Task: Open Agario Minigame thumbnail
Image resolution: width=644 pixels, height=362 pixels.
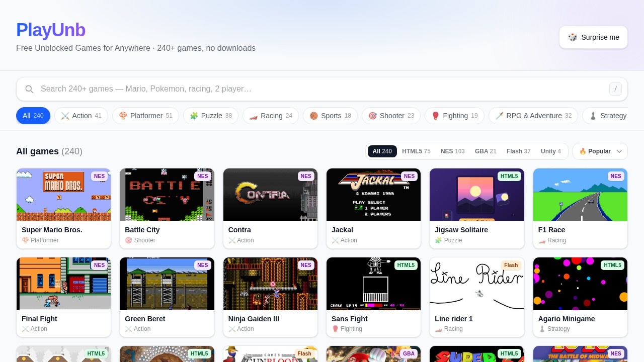Action: pyautogui.click(x=580, y=284)
